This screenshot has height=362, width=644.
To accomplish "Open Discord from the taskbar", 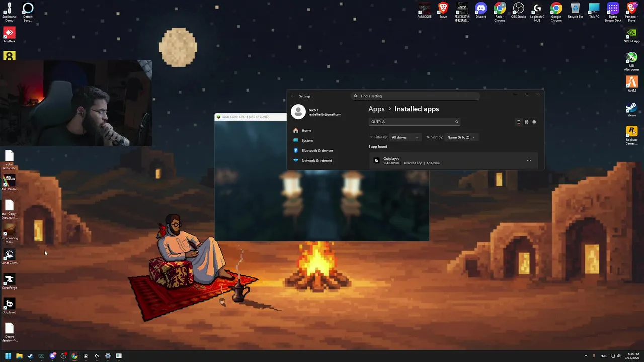I will pyautogui.click(x=52, y=356).
